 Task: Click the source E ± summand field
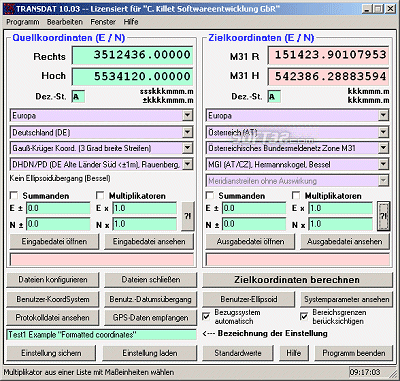58,208
